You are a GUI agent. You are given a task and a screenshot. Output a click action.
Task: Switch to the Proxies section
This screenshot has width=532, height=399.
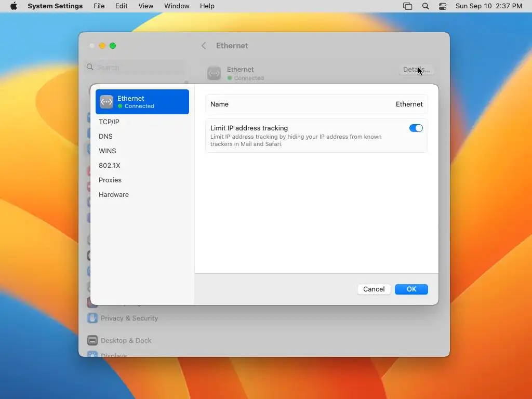(110, 180)
